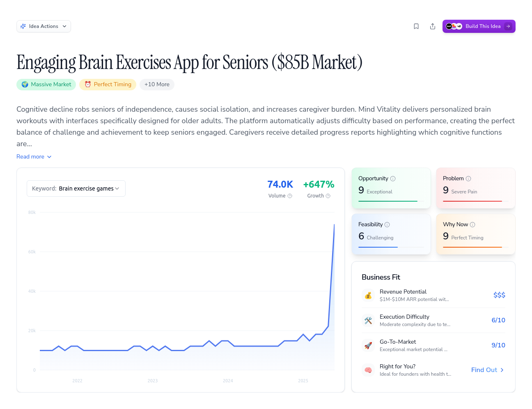Open the Execution Difficulty row

tap(433, 320)
